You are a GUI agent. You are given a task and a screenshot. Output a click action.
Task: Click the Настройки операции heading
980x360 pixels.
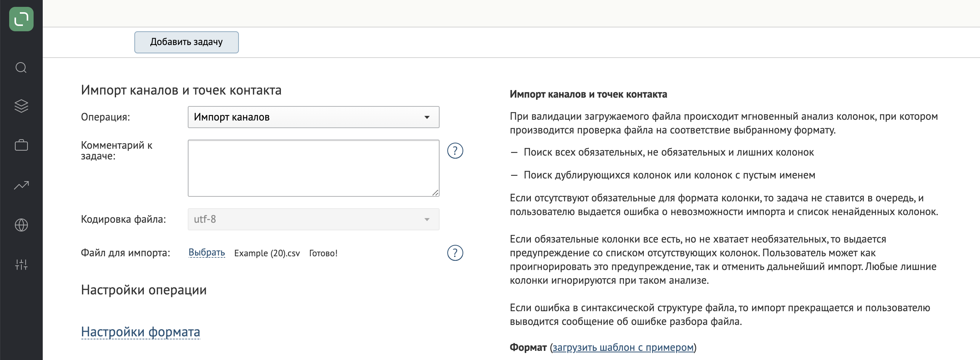pos(144,290)
